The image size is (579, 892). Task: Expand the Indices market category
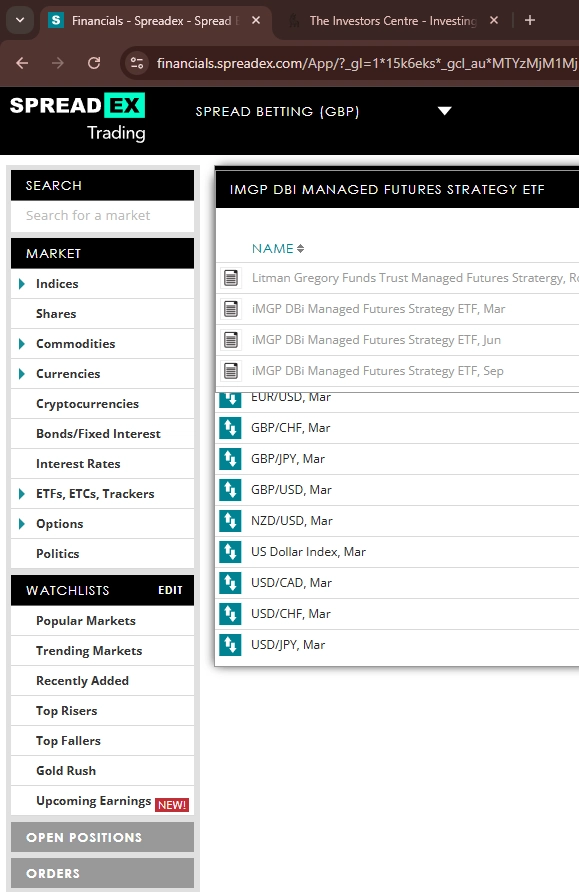coord(22,284)
